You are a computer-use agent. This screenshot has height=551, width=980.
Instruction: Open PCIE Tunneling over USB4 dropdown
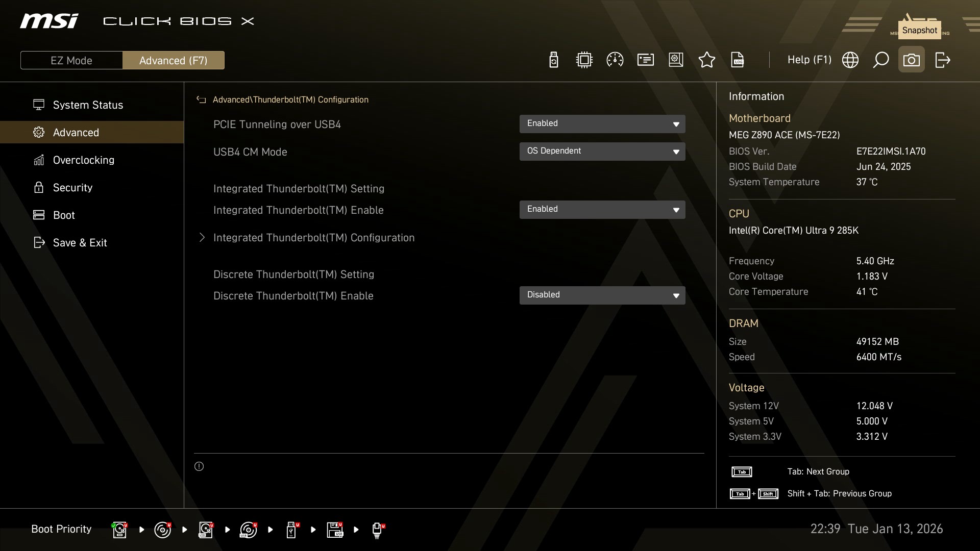coord(602,124)
